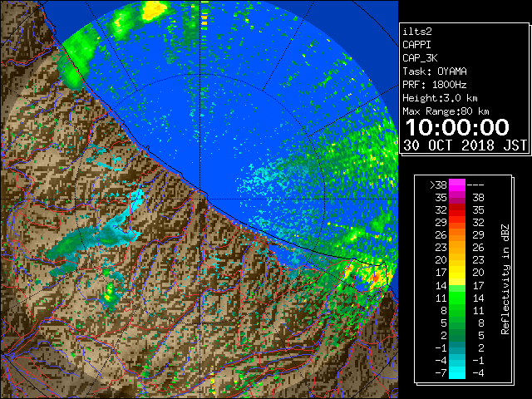The image size is (532, 399).
Task: Click the '>38' legend value
Action: (x=438, y=185)
